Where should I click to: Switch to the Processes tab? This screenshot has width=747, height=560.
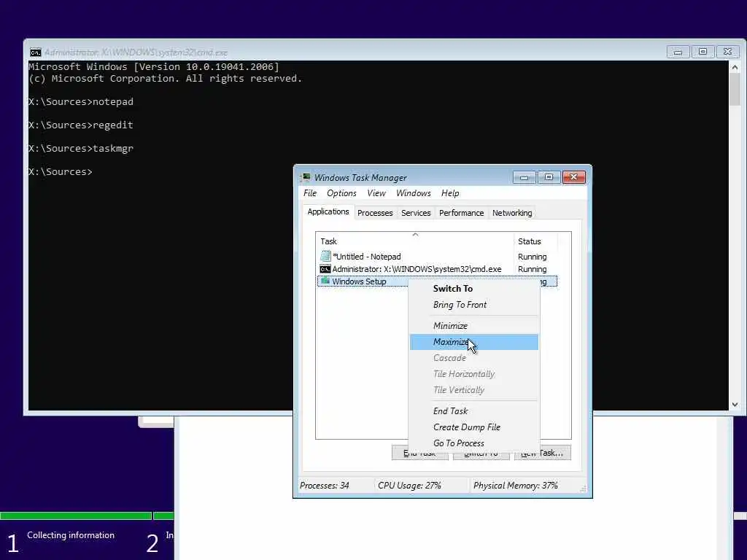tap(375, 213)
